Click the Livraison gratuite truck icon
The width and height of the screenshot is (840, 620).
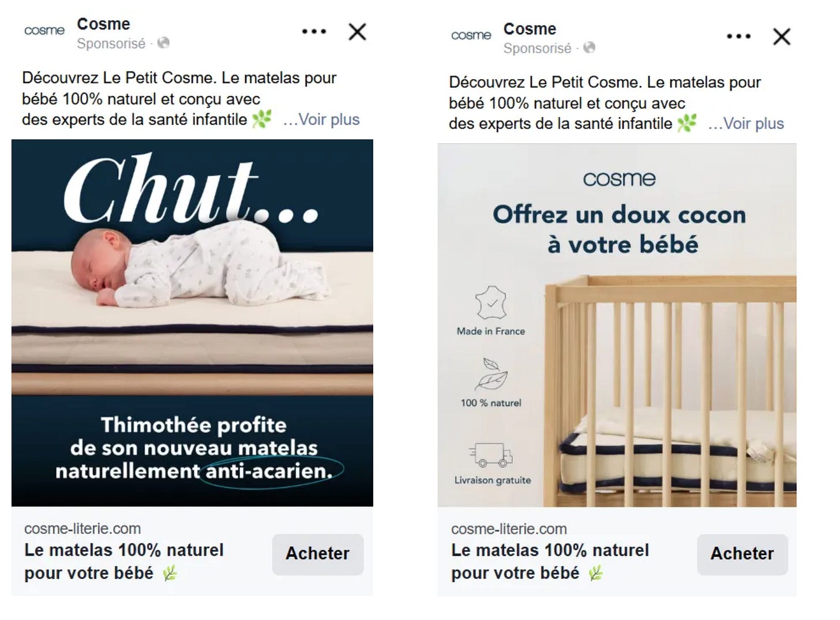coord(491,455)
